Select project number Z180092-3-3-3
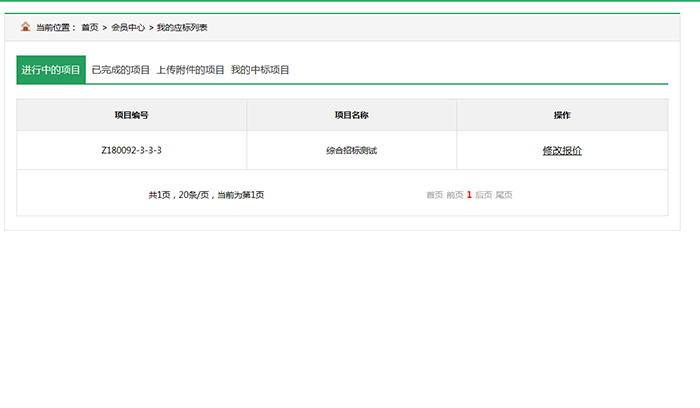 [131, 150]
